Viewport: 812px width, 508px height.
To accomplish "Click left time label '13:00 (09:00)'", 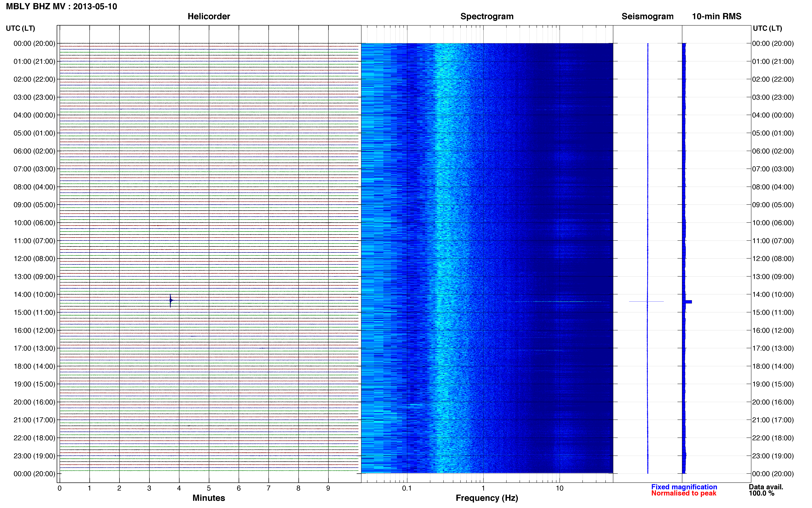I will click(x=34, y=277).
